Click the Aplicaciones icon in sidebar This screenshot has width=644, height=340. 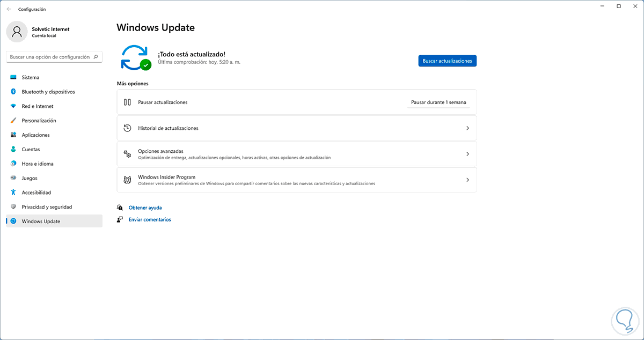click(13, 135)
